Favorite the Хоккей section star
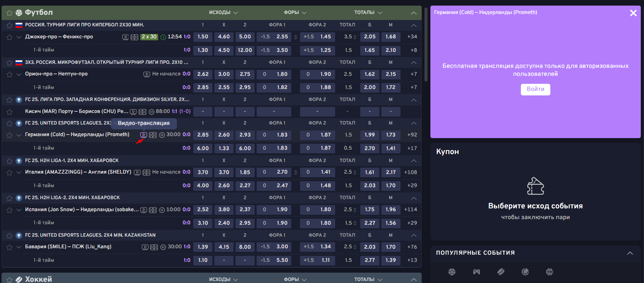 point(10,279)
